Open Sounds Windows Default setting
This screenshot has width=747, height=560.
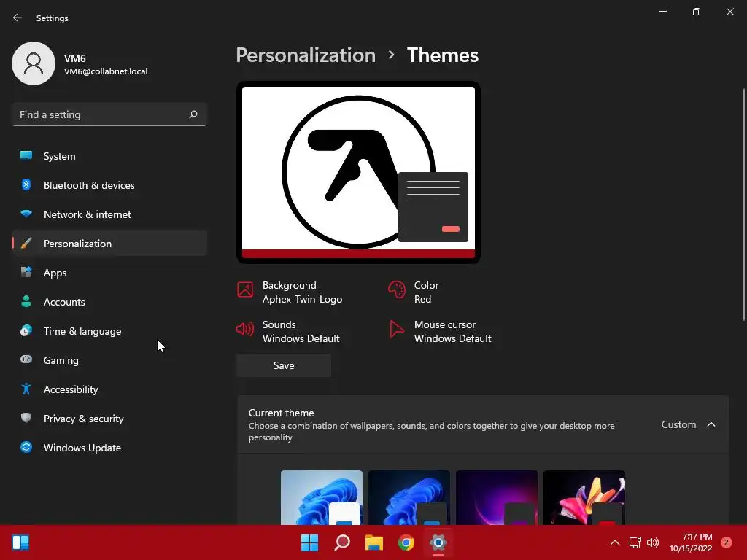pyautogui.click(x=288, y=332)
